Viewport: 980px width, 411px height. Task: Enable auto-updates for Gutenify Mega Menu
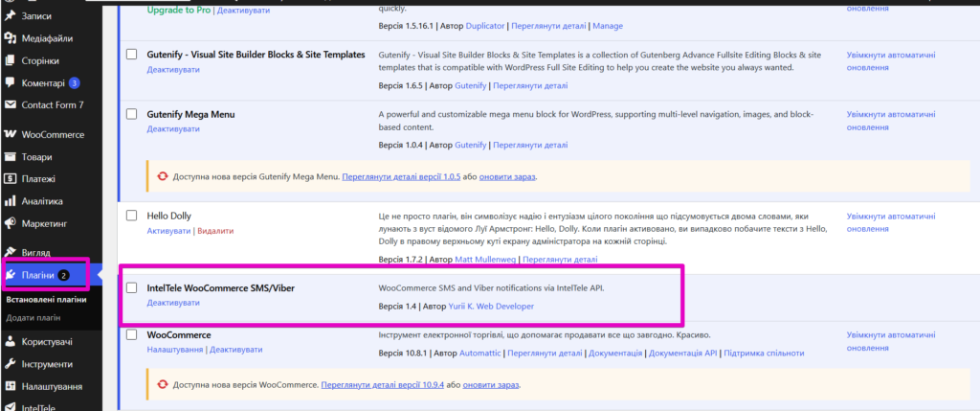(x=891, y=121)
